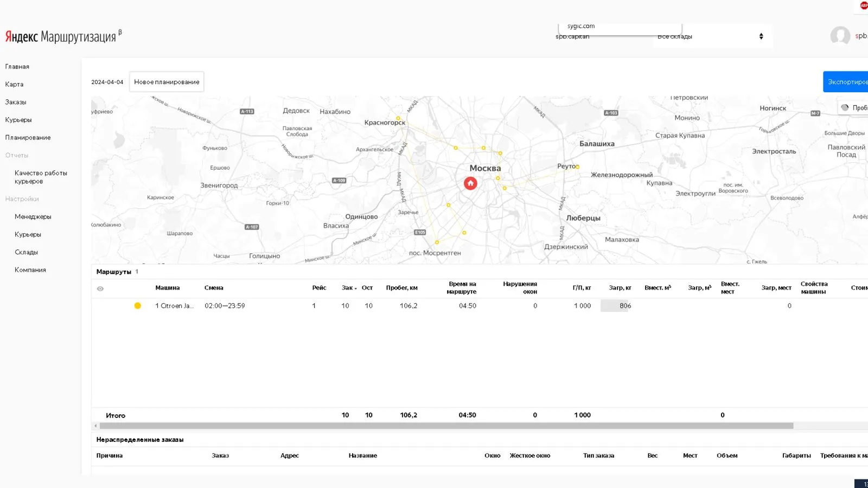868x488 pixels.
Task: Toggle route visibility eye icon in table header
Action: 100,288
